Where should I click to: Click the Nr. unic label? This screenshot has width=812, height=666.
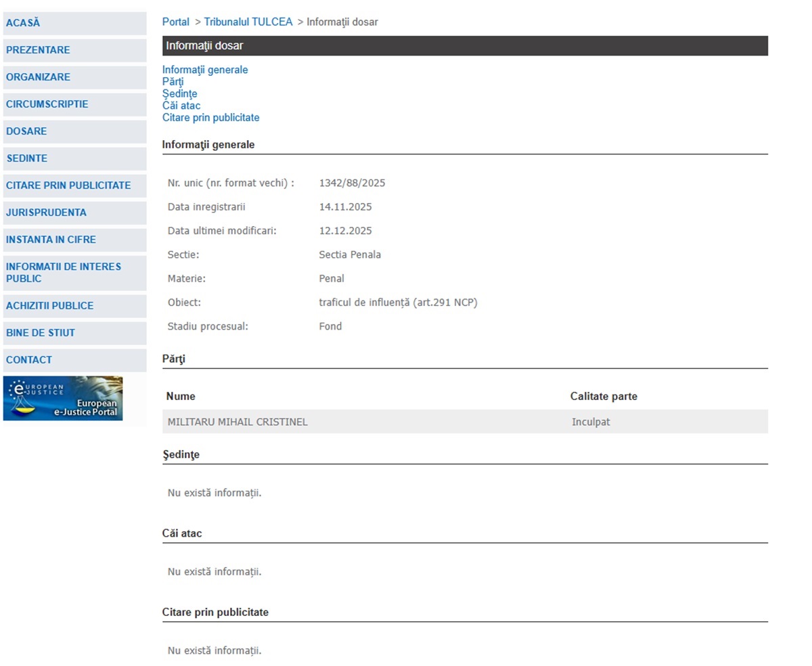pos(231,183)
